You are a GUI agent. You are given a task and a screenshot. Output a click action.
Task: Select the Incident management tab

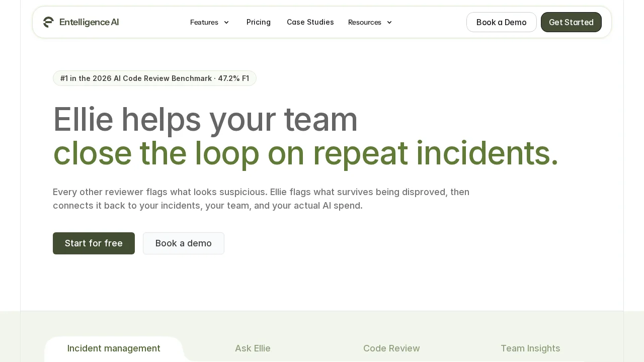coord(114,348)
